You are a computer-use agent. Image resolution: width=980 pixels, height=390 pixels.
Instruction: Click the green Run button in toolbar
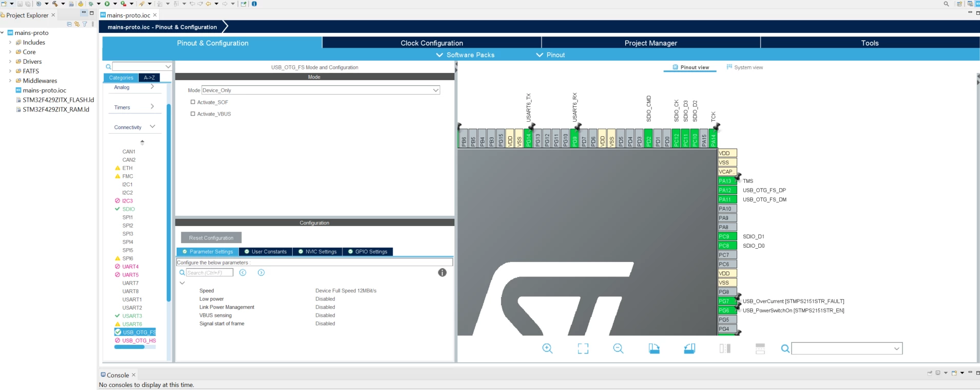click(107, 4)
